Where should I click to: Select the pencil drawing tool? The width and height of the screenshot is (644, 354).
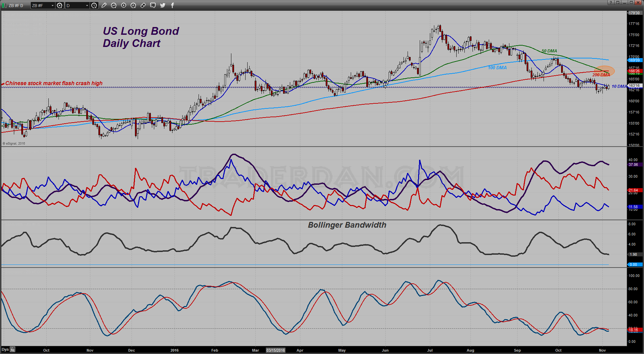pyautogui.click(x=104, y=5)
